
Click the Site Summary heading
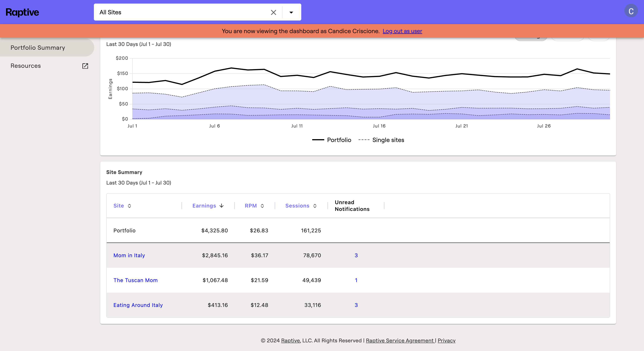click(124, 172)
